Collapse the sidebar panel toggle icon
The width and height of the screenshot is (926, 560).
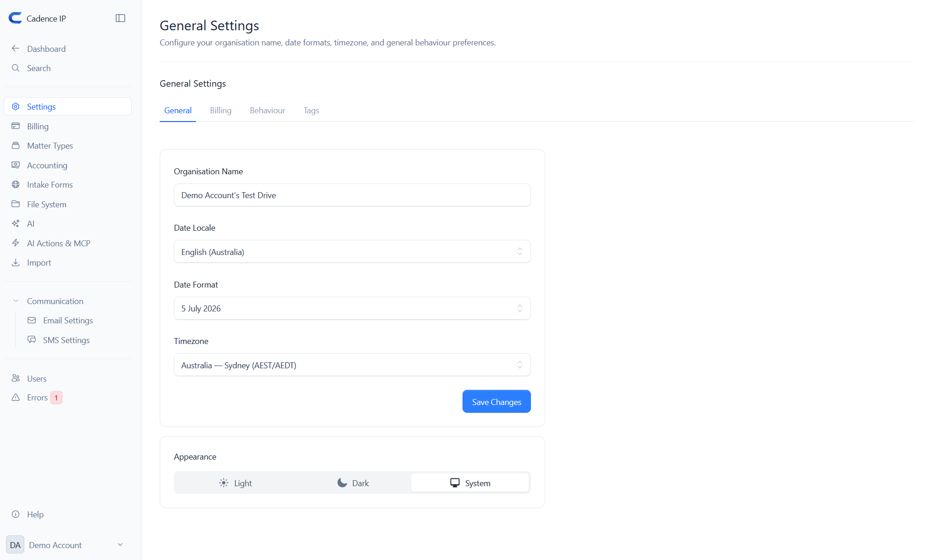point(120,18)
